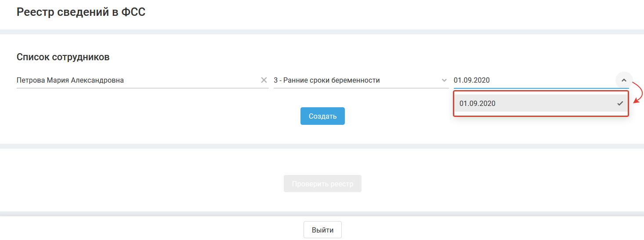Click the Реестр сведений в ФСС title
644x240 pixels.
coord(81,12)
